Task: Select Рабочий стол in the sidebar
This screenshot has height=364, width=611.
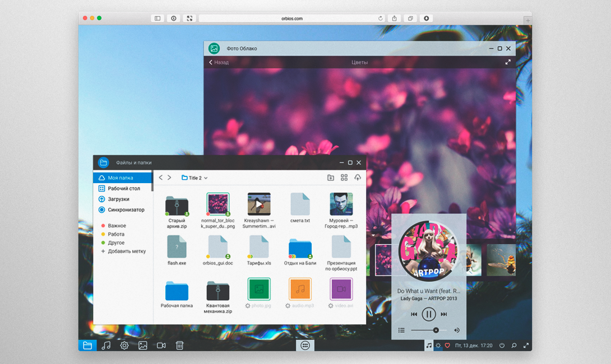Action: pyautogui.click(x=123, y=188)
